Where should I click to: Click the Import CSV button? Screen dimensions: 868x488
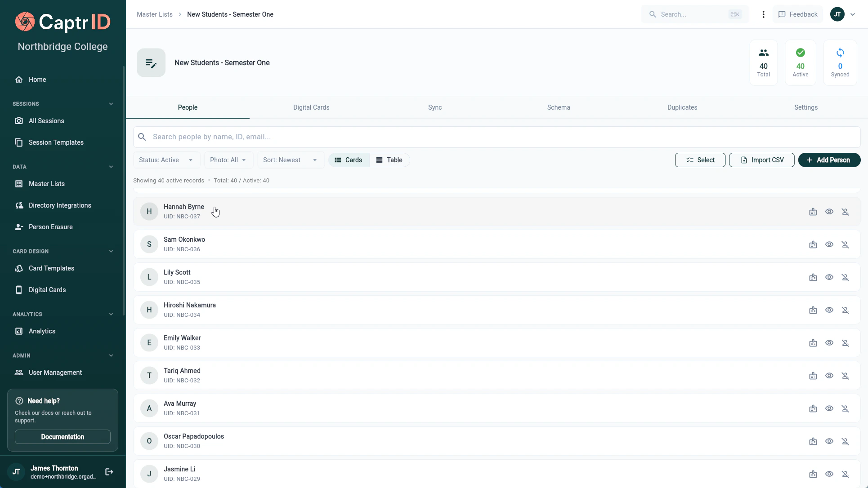click(761, 160)
